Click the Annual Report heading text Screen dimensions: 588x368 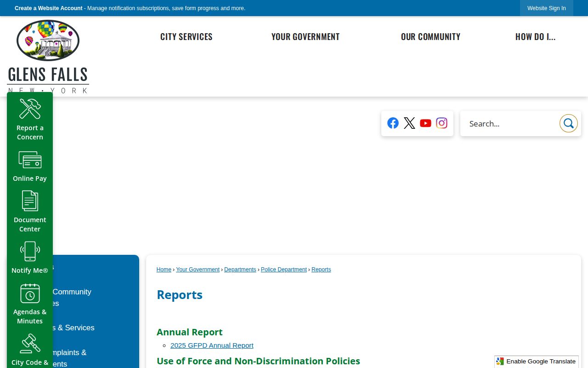(x=190, y=332)
